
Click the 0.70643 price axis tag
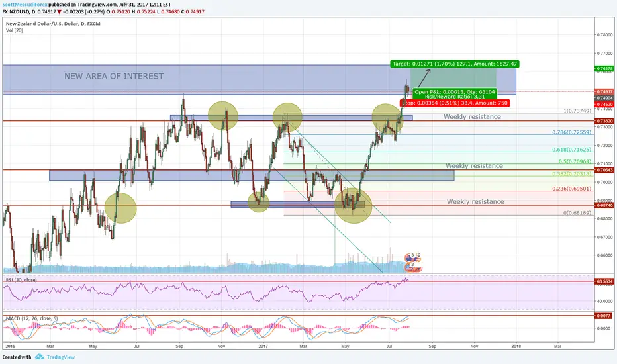coord(605,170)
